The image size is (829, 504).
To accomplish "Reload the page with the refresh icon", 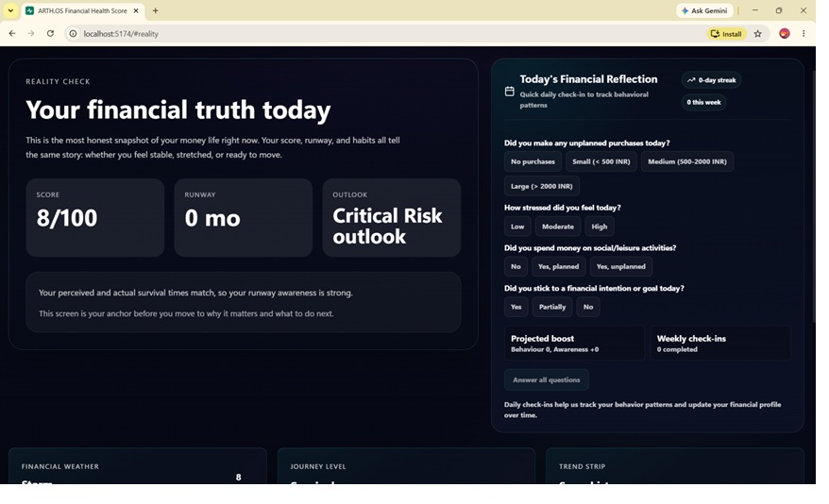I will pos(50,33).
